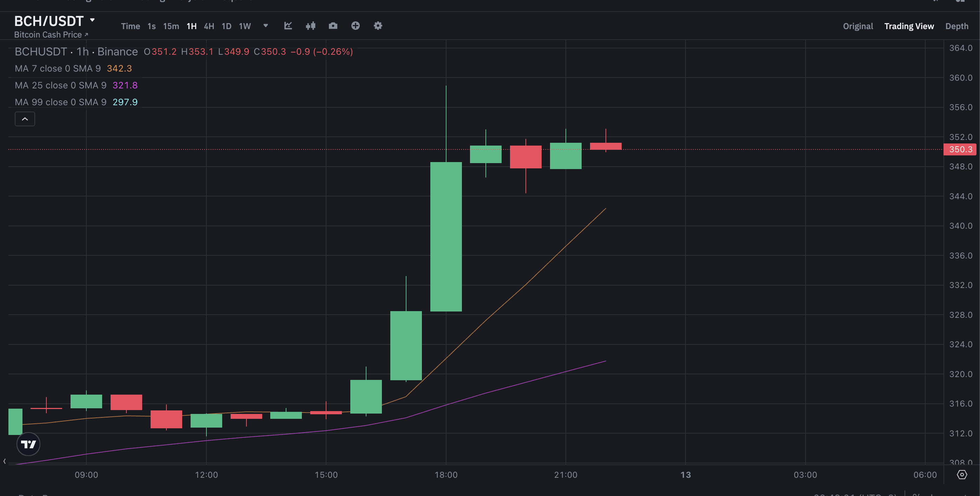Click the left scroll arrow at chart edge
Screen dimensions: 980x496
5,461
